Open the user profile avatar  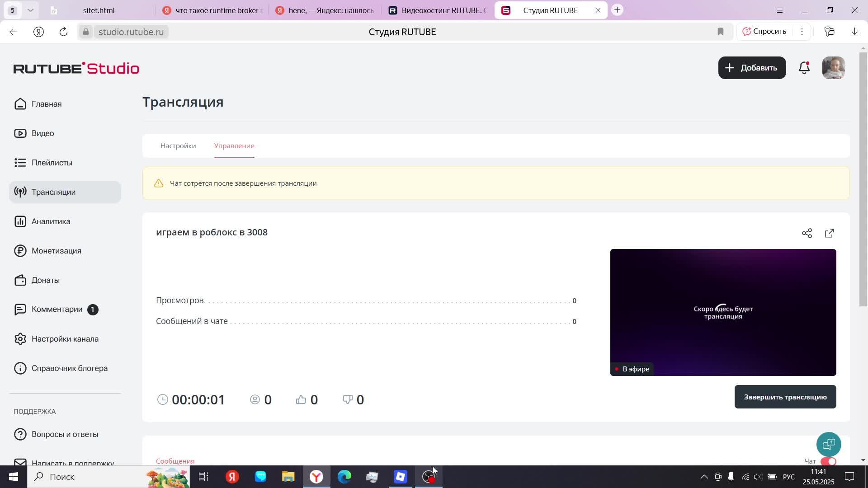tap(833, 68)
